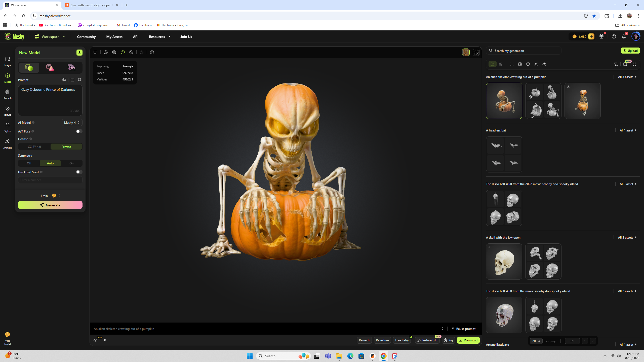Set Symmetry to Off
The image size is (644, 362).
29,163
